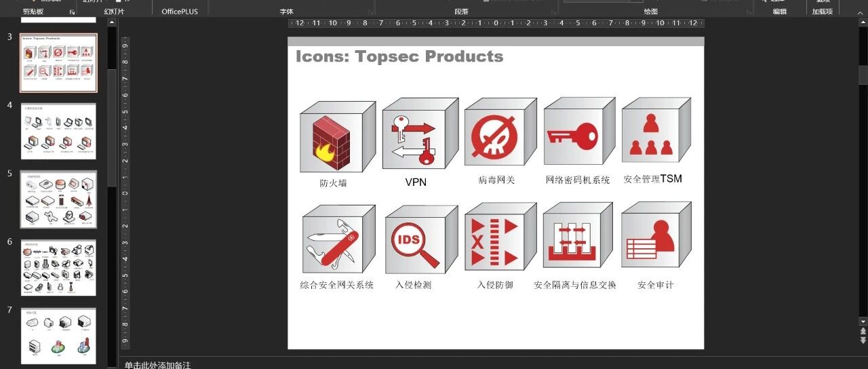Select the Swiss army knife gateway icon
This screenshot has height=369, width=868.
pos(339,239)
